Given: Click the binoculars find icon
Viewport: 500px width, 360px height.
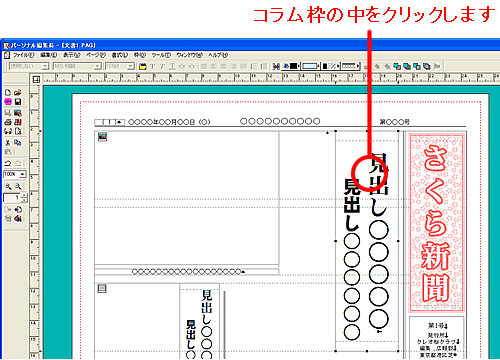Looking at the screenshot, I should point(8,131).
